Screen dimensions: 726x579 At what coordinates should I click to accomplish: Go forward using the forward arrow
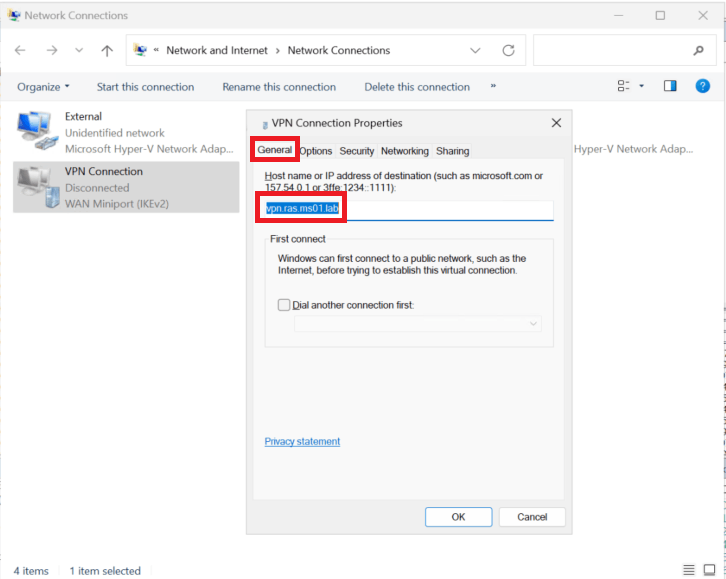pyautogui.click(x=52, y=50)
